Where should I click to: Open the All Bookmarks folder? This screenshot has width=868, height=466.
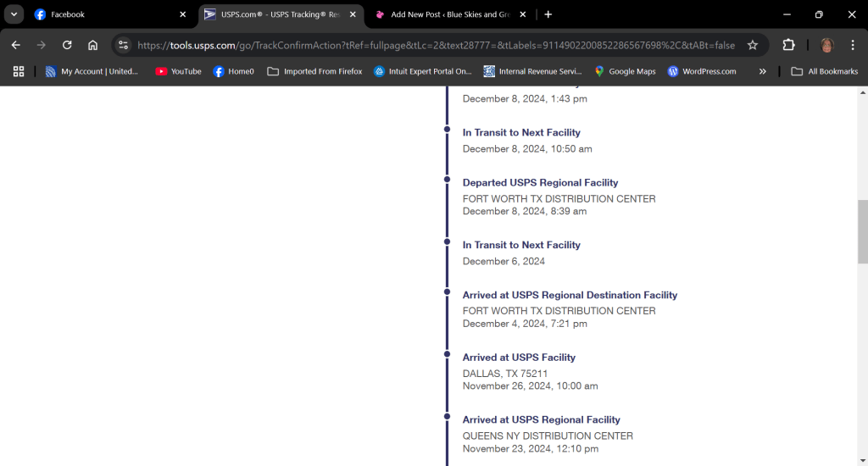824,72
